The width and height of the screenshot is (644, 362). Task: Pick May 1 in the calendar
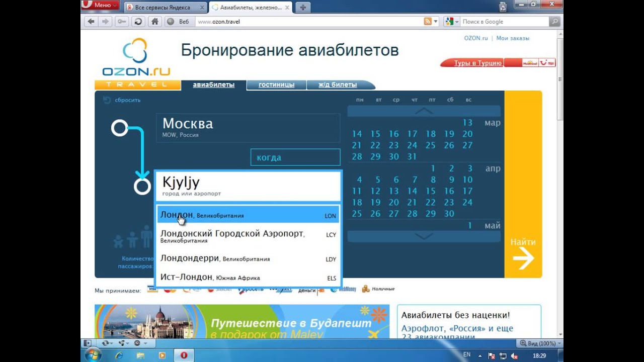pos(470,226)
